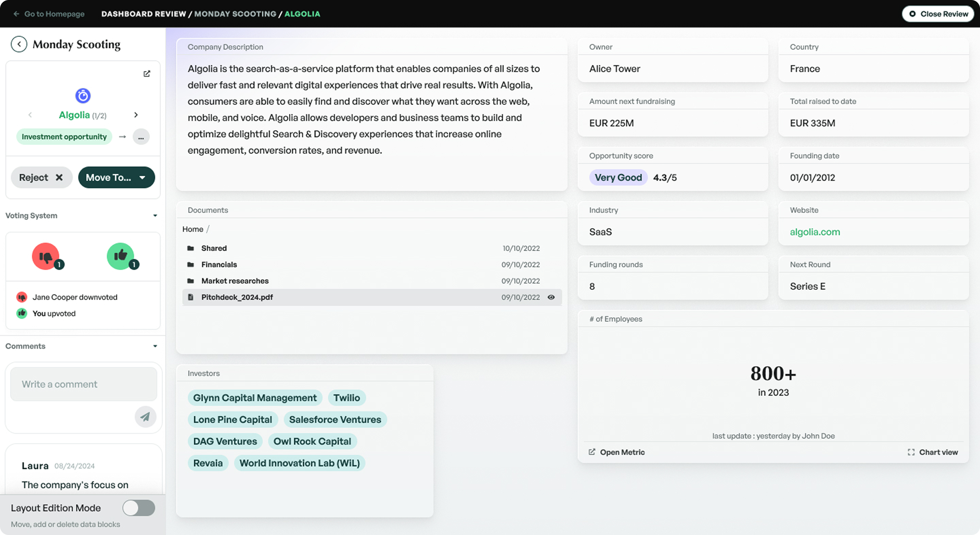980x535 pixels.
Task: Open the Move To dropdown
Action: click(x=116, y=177)
